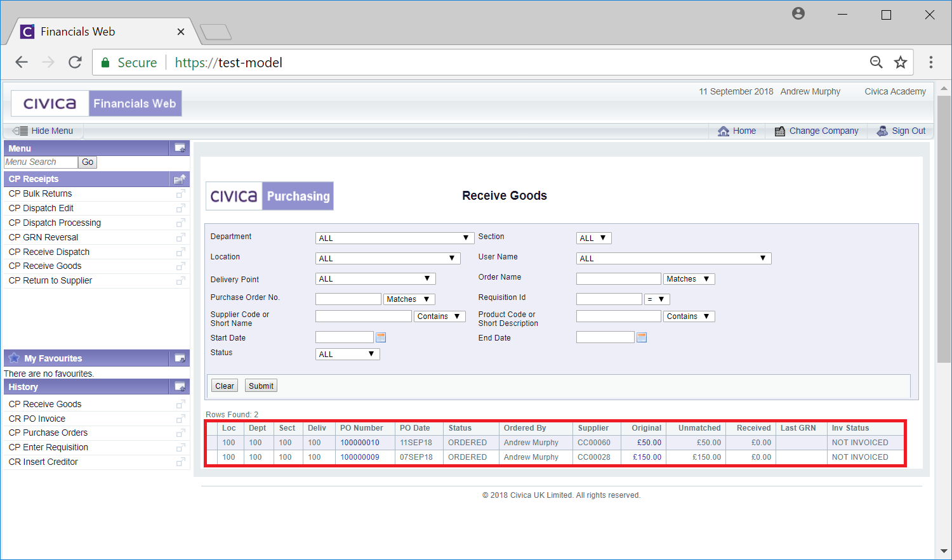952x560 pixels.
Task: Open the Status dropdown
Action: pos(347,354)
